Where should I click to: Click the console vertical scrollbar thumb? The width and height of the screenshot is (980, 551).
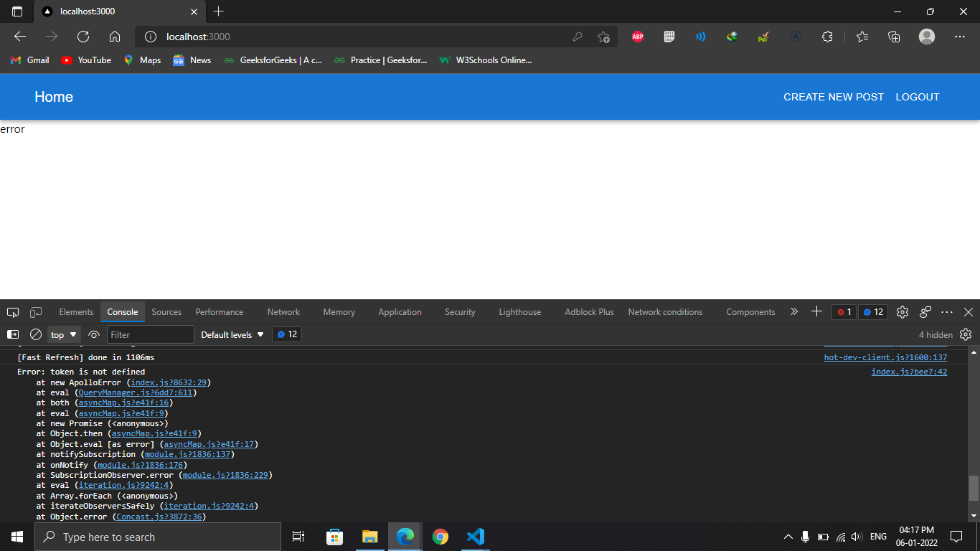[974, 488]
